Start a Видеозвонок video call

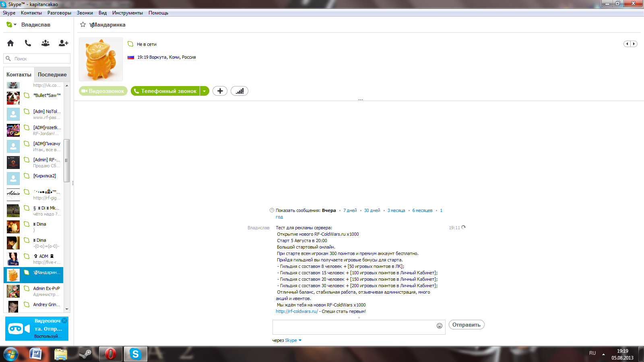[x=103, y=91]
